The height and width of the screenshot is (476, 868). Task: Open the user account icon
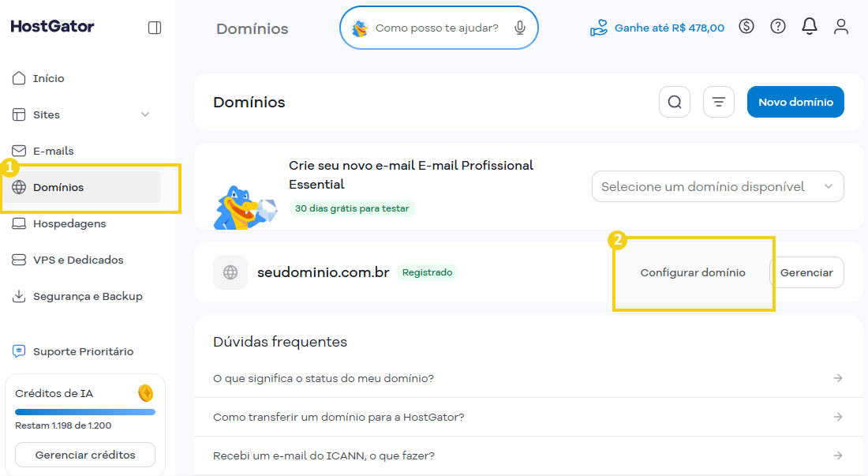pyautogui.click(x=841, y=26)
